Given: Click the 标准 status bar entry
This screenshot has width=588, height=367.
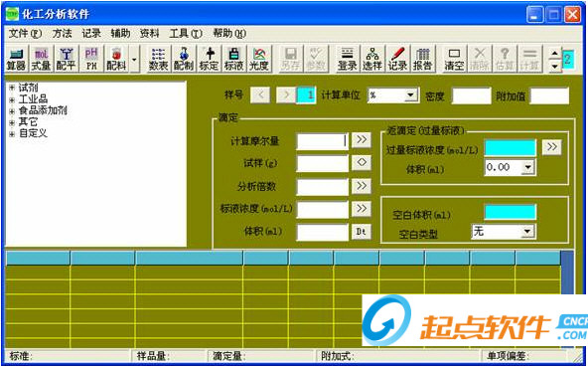Looking at the screenshot, I should pos(69,356).
